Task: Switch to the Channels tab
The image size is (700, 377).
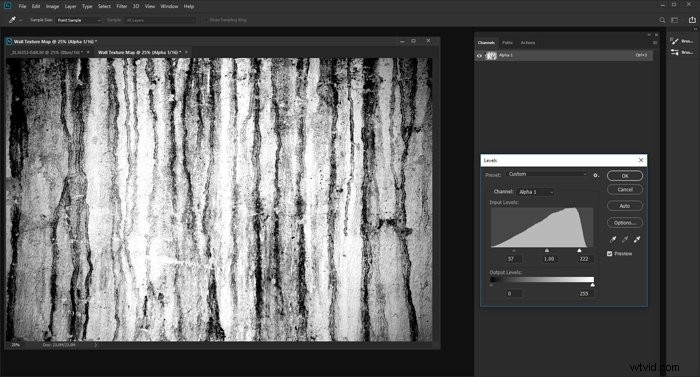Action: 486,43
